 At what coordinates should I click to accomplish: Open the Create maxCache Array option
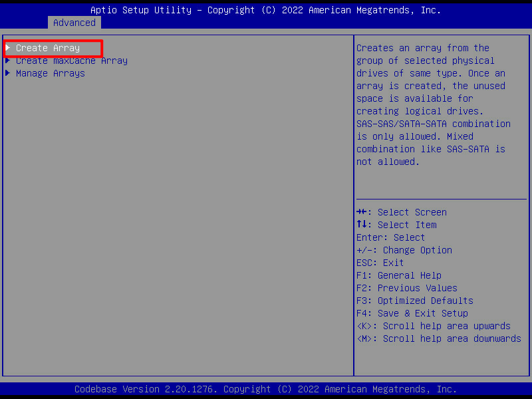click(x=71, y=61)
